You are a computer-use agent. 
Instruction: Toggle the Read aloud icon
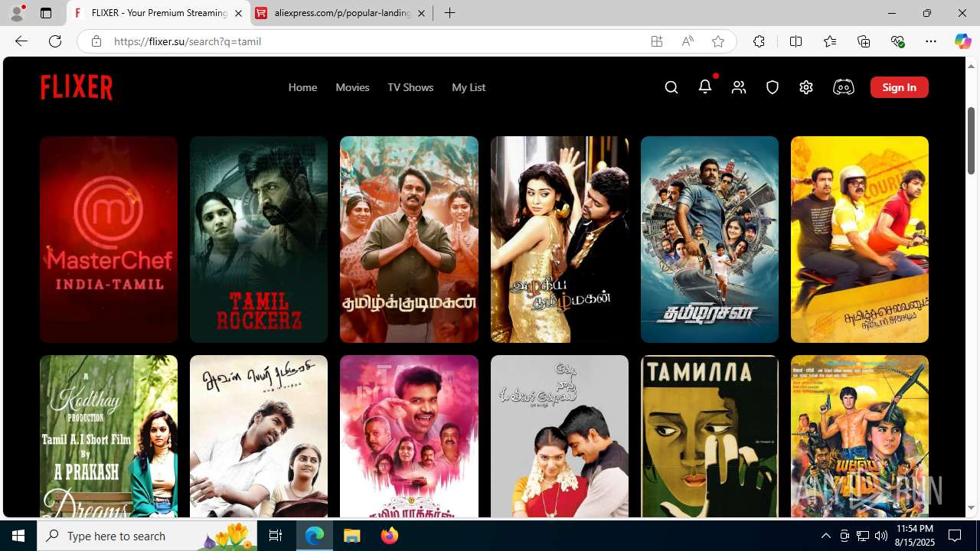[688, 41]
